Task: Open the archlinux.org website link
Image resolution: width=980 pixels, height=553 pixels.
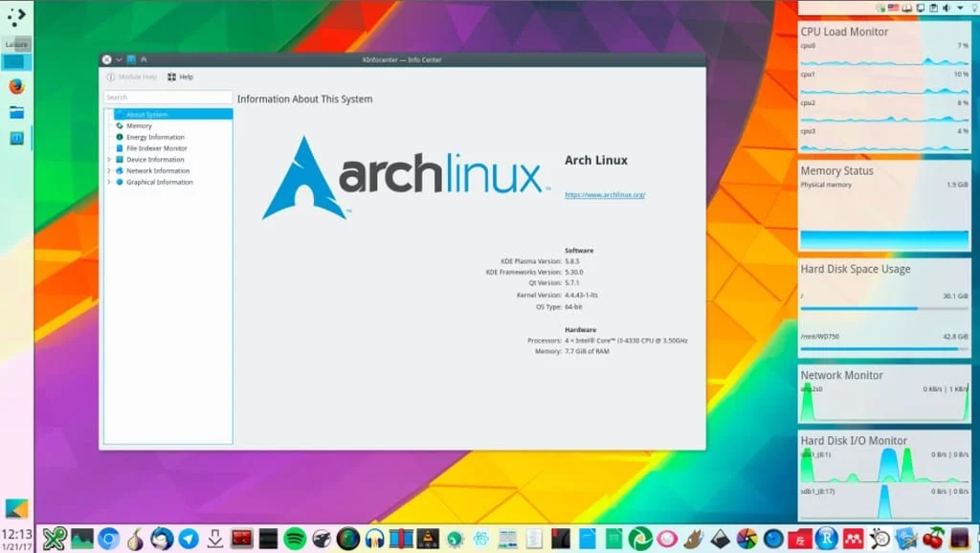Action: 605,195
